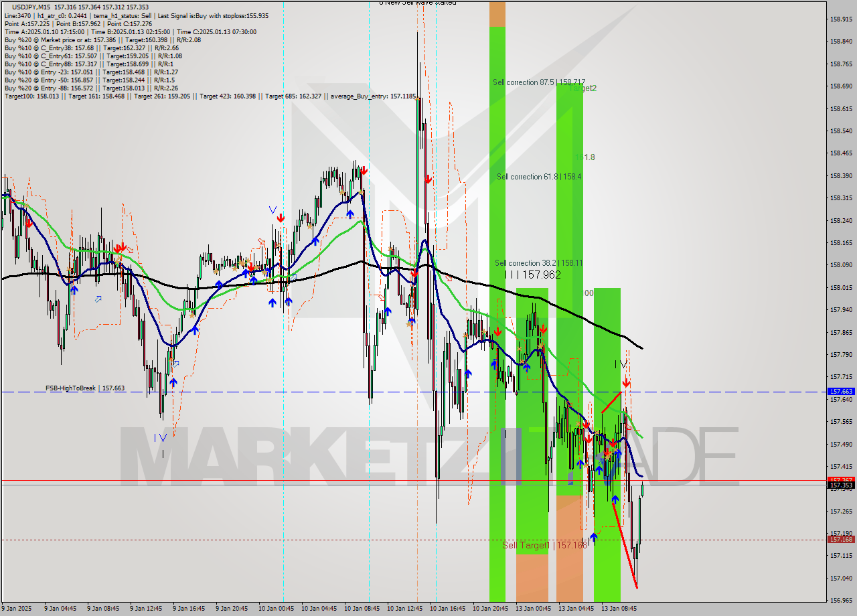Screen dimensions: 857x616
Task: Click the 'FSB-HighToBreak | 157.663' line label
Action: coord(85,388)
